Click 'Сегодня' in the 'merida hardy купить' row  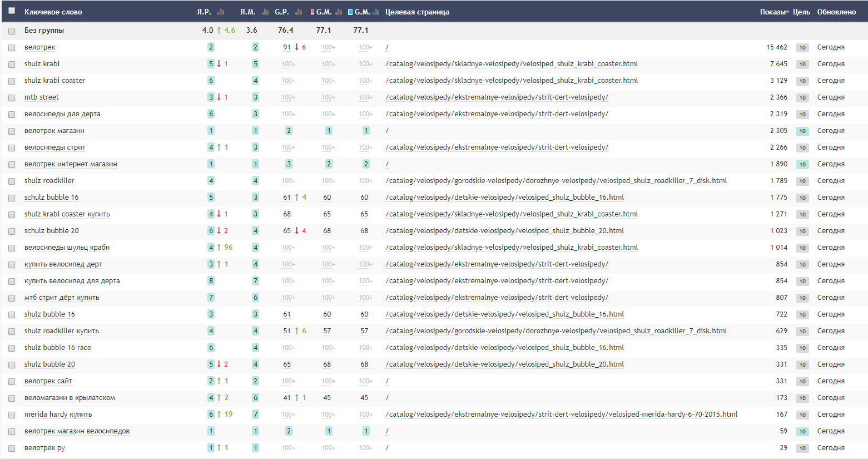(831, 414)
